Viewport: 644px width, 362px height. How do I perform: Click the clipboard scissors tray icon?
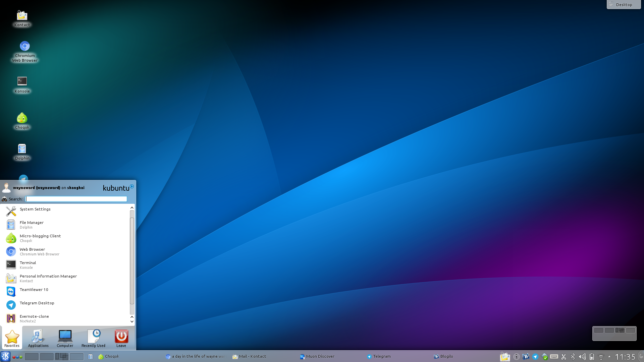[563, 357]
